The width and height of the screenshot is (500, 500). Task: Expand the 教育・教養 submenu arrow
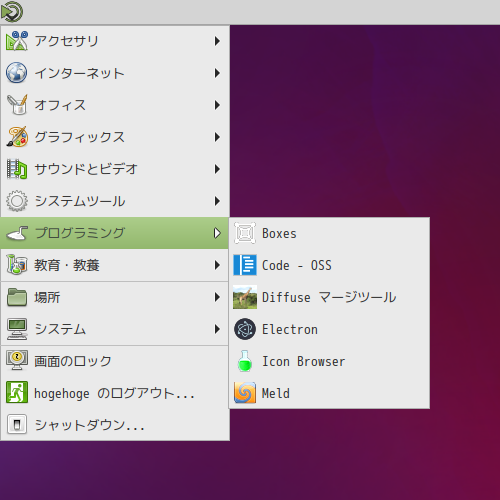[x=217, y=265]
